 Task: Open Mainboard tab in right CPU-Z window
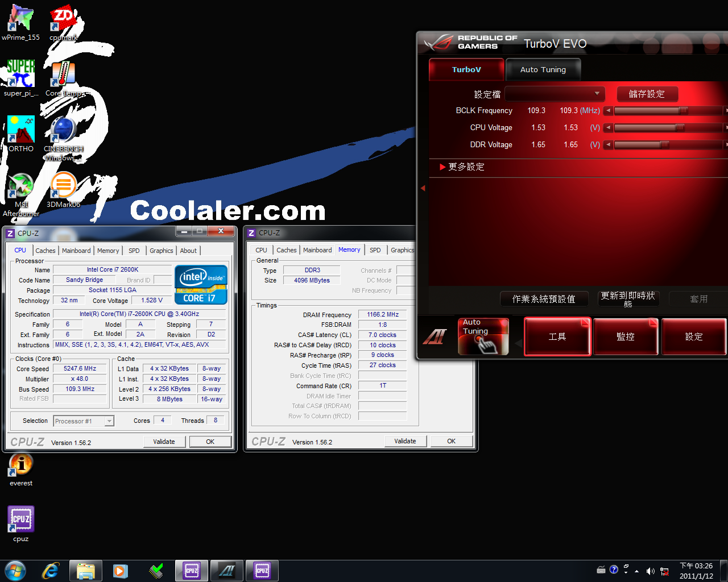(x=317, y=250)
